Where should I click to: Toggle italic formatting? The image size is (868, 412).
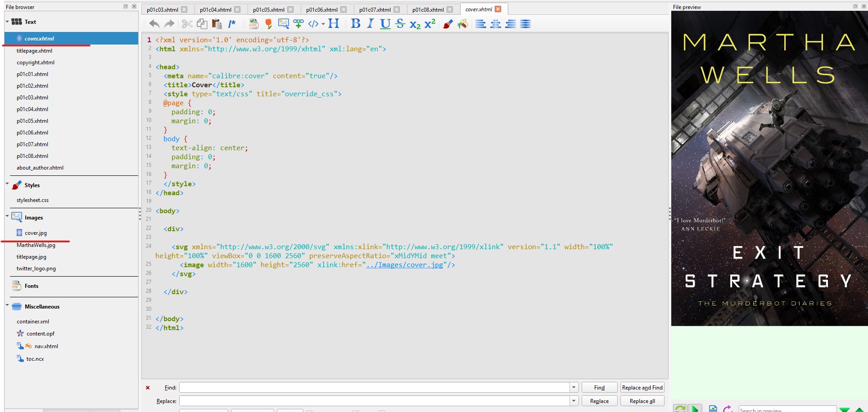pyautogui.click(x=370, y=23)
